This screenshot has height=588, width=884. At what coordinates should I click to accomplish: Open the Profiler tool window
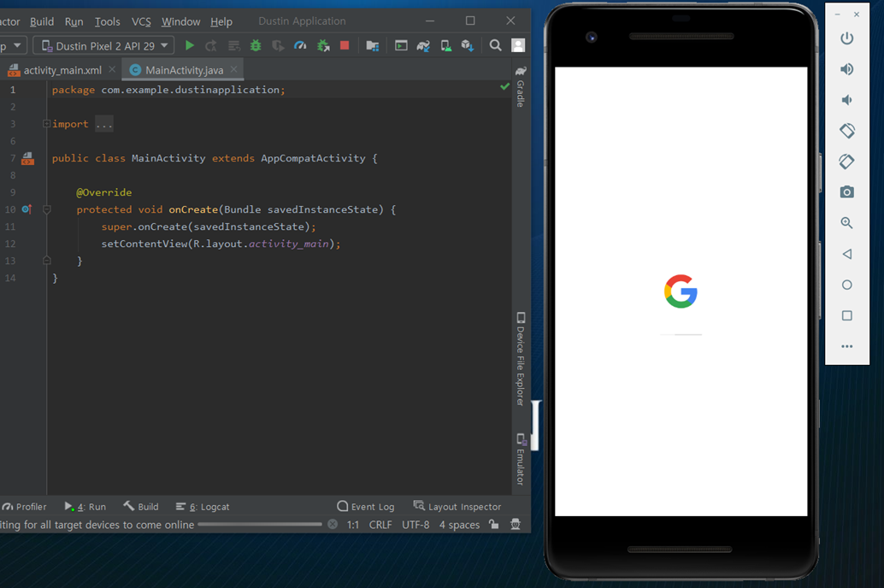[24, 506]
